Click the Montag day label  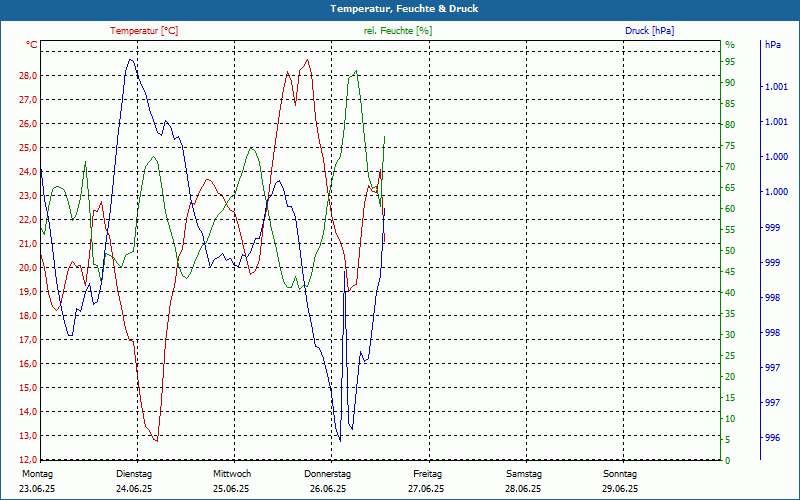click(x=37, y=474)
